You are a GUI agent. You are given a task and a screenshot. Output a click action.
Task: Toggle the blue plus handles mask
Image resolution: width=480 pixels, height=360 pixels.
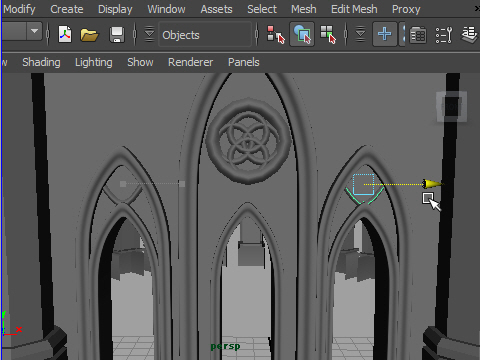(x=385, y=34)
